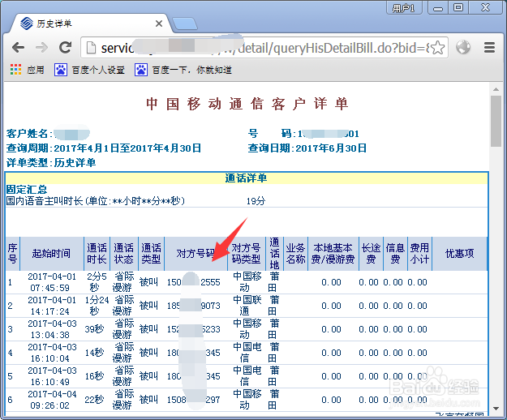The height and width of the screenshot is (420, 507).
Task: Click the 详单类型:历史详单 text
Action: [51, 162]
